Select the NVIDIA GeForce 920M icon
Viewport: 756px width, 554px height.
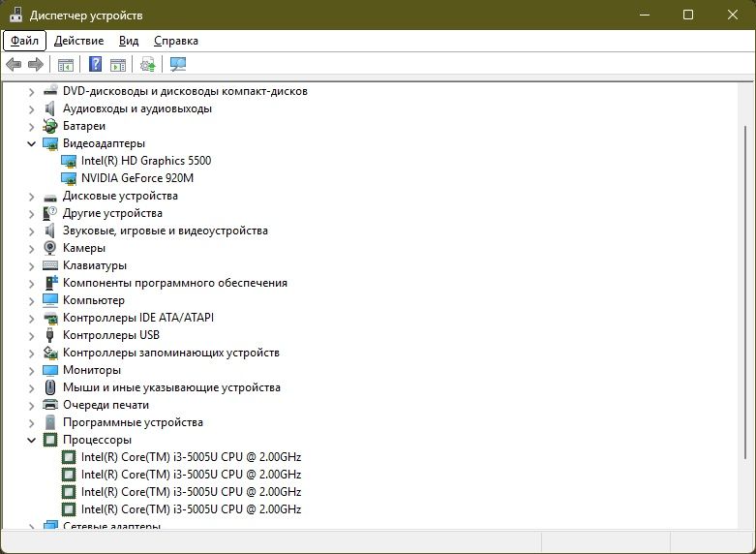[69, 178]
